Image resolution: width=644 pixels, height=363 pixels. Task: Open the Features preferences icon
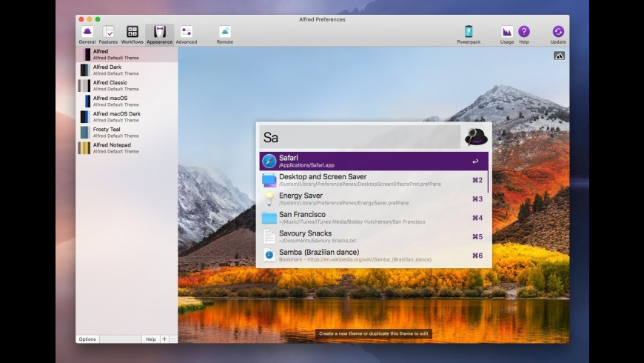108,34
